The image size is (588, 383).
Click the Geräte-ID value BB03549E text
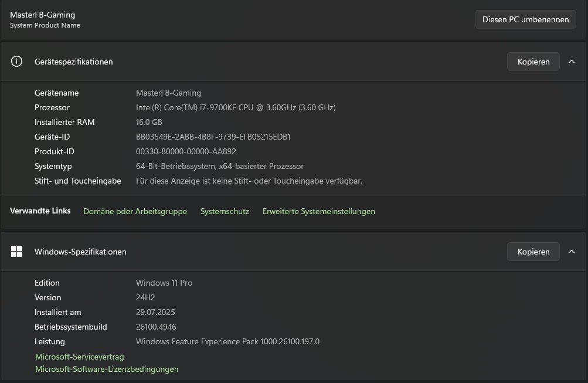213,137
